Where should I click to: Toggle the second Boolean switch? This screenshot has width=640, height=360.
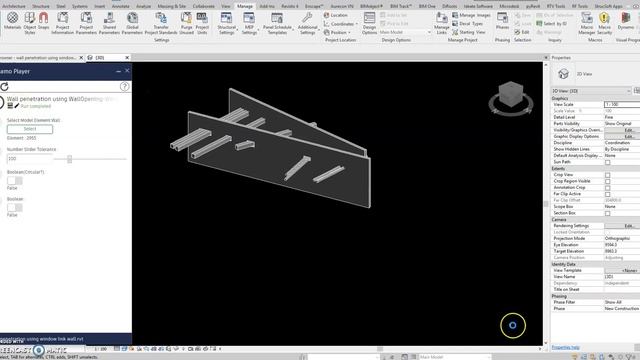15,207
